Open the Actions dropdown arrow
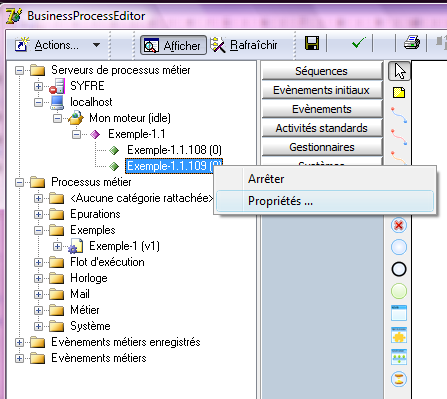The height and width of the screenshot is (399, 447). point(96,45)
